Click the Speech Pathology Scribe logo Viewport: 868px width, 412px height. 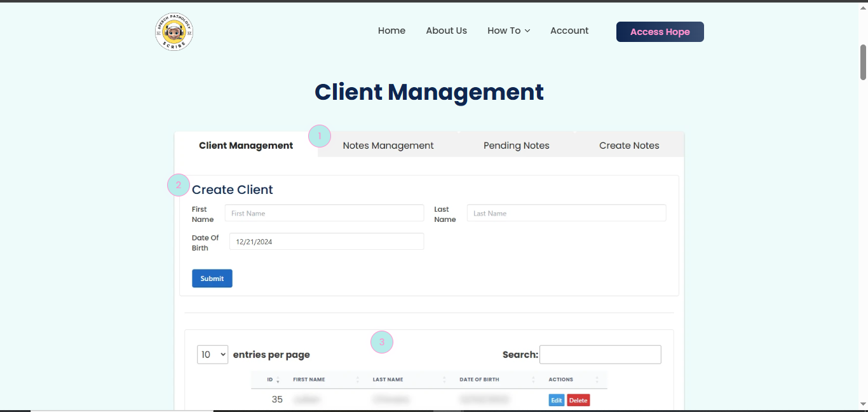(174, 32)
